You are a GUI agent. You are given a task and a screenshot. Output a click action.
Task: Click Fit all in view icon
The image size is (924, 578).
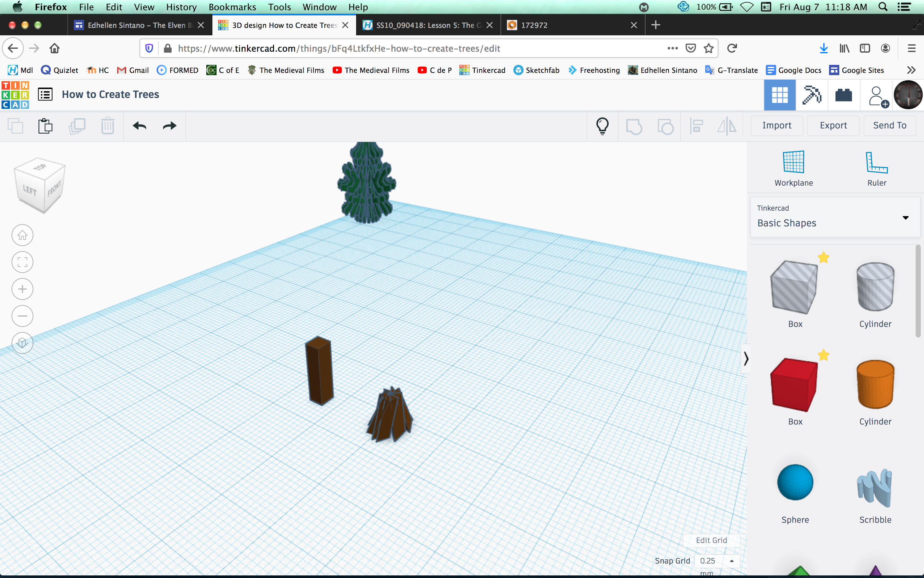(x=22, y=262)
